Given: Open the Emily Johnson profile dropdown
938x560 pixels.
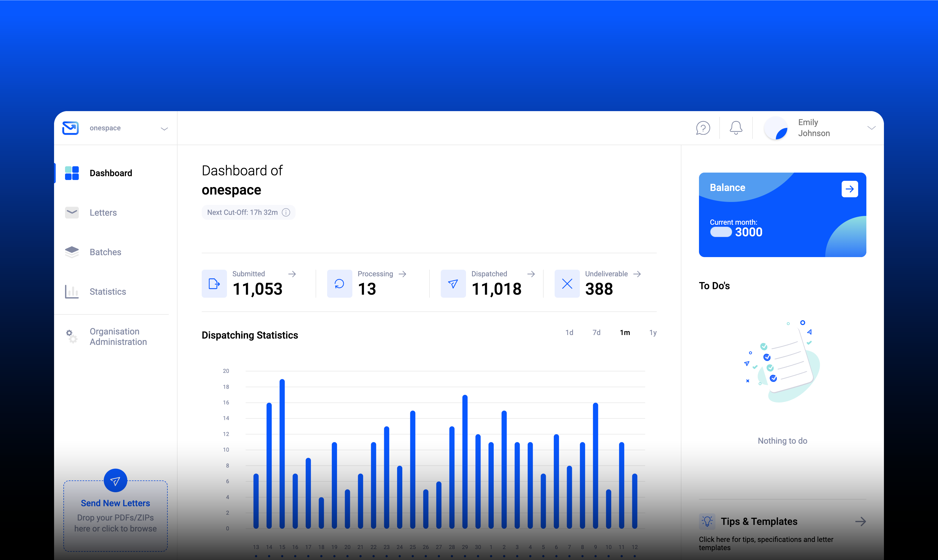Looking at the screenshot, I should 872,128.
